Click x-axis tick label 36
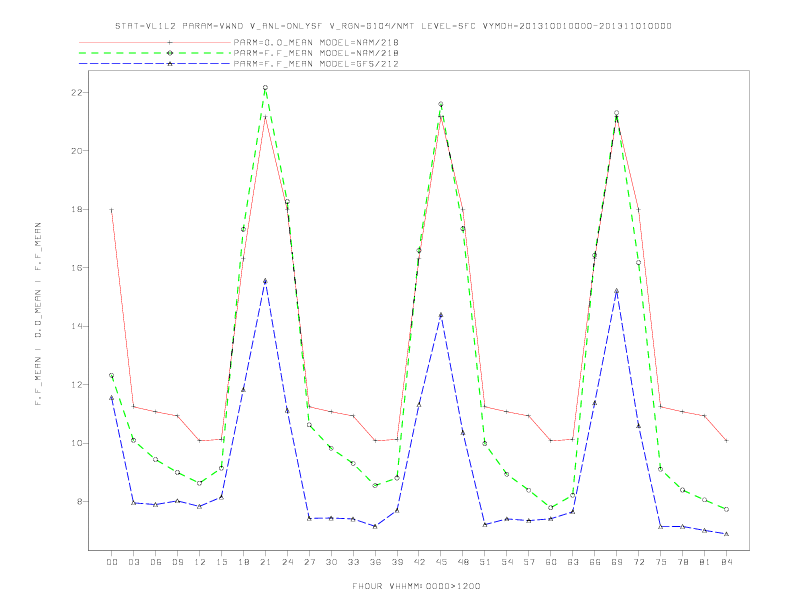The height and width of the screenshot is (612, 792). pyautogui.click(x=375, y=562)
